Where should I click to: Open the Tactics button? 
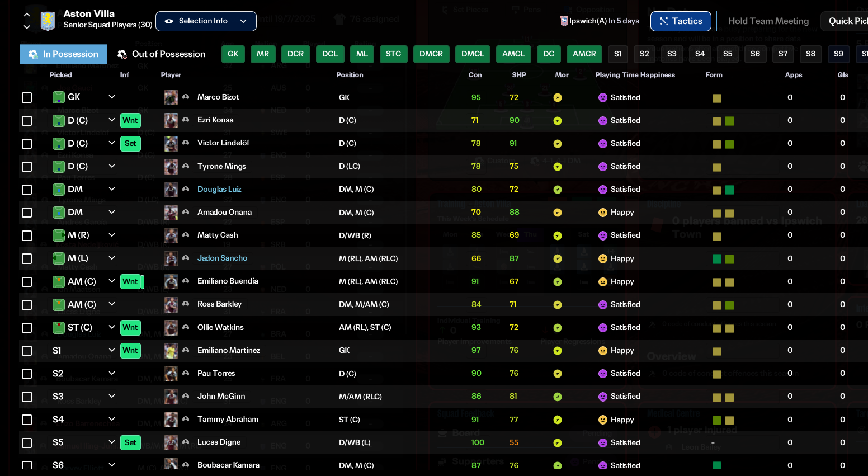coord(681,21)
